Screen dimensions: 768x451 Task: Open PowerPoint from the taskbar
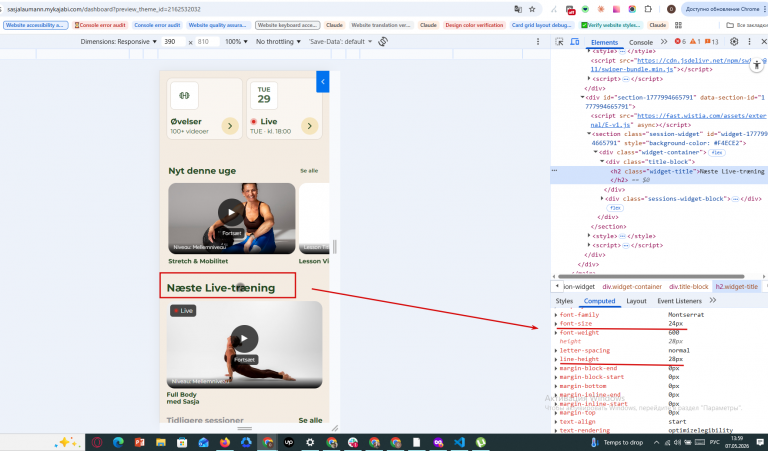pyautogui.click(x=140, y=442)
